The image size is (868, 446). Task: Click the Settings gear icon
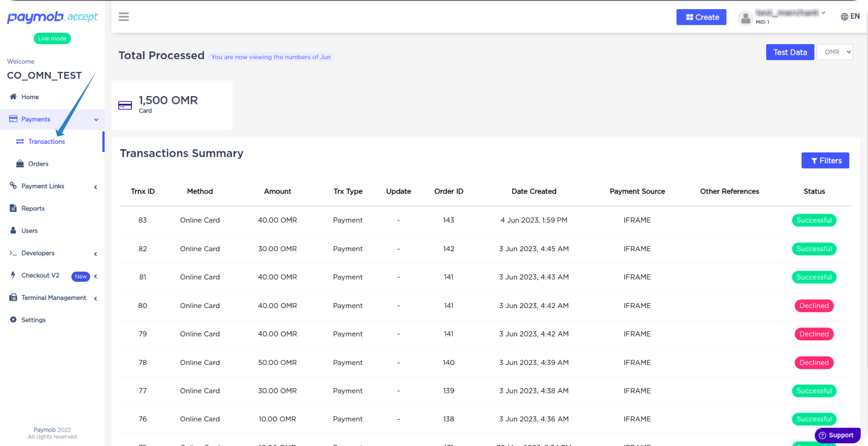tap(13, 319)
